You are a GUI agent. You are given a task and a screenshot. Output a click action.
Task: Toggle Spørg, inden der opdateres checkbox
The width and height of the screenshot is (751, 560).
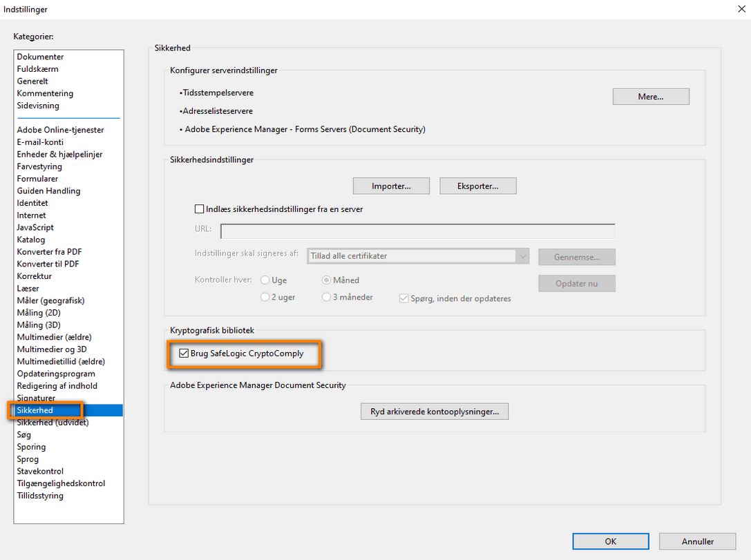[403, 298]
